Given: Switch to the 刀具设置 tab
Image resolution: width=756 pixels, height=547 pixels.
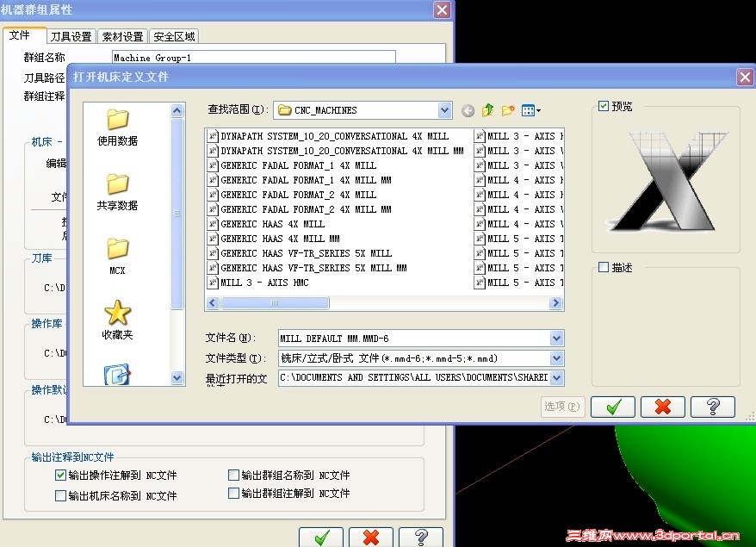Looking at the screenshot, I should click(71, 37).
